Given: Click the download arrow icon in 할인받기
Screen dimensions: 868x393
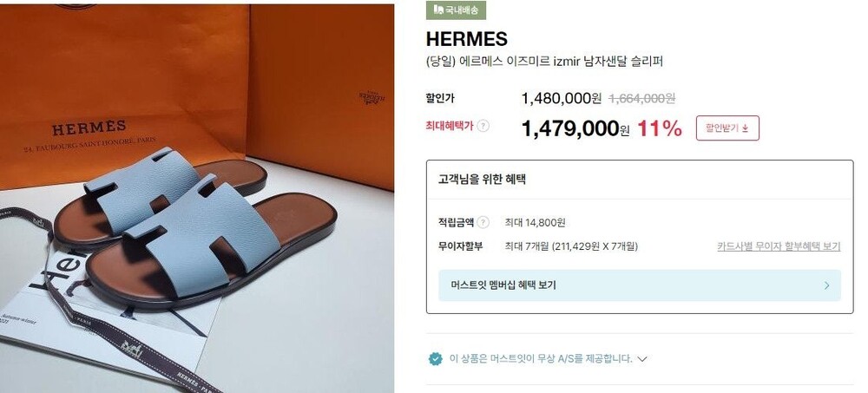Looking at the screenshot, I should click(x=745, y=128).
